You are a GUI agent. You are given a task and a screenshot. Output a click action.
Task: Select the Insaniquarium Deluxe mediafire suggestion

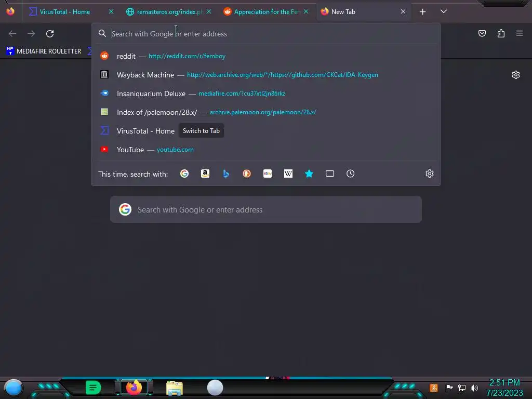point(266,94)
